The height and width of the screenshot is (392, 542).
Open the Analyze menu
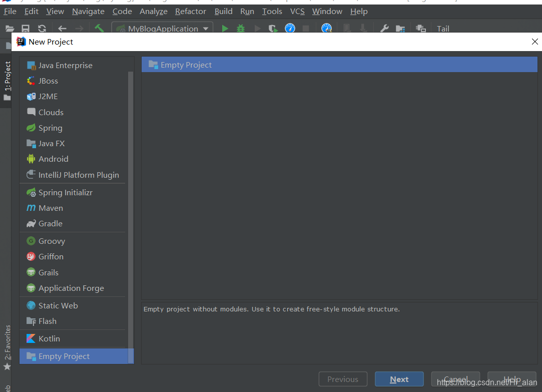coord(154,12)
